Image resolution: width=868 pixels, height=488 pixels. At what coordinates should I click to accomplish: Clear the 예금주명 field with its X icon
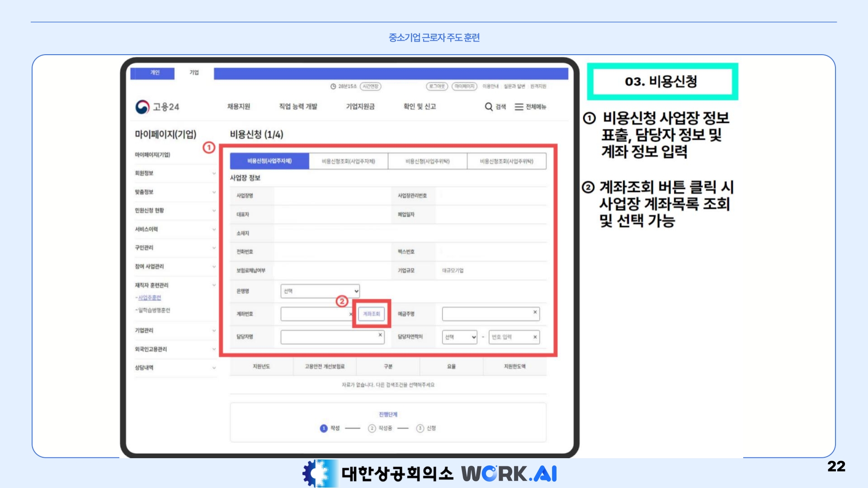535,312
